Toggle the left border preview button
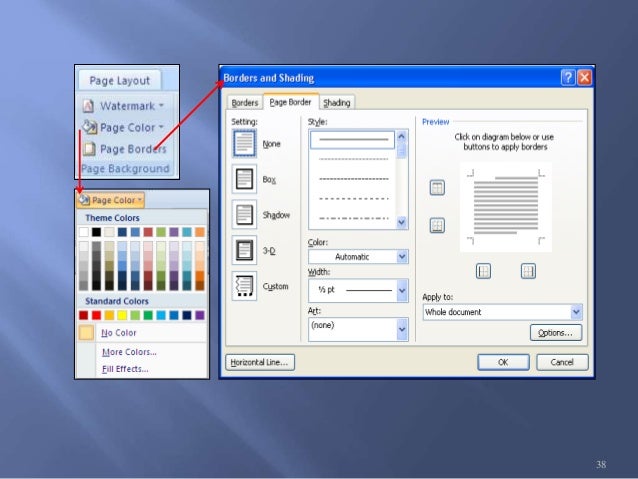638x479 pixels. coord(483,271)
